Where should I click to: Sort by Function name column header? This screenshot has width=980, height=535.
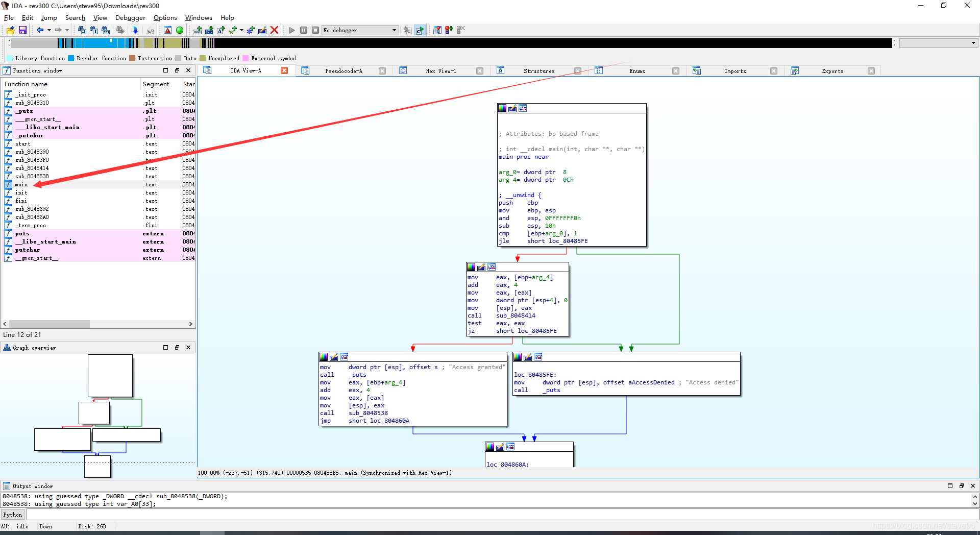coord(71,84)
